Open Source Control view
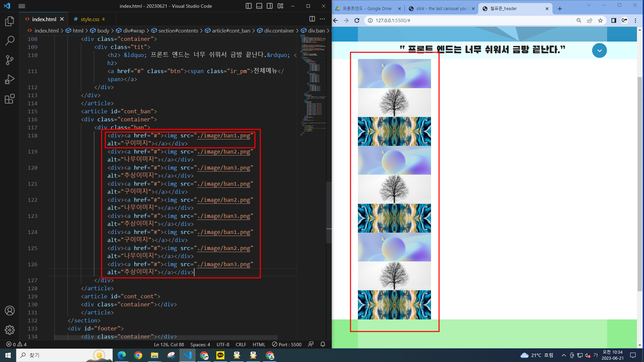 10,60
